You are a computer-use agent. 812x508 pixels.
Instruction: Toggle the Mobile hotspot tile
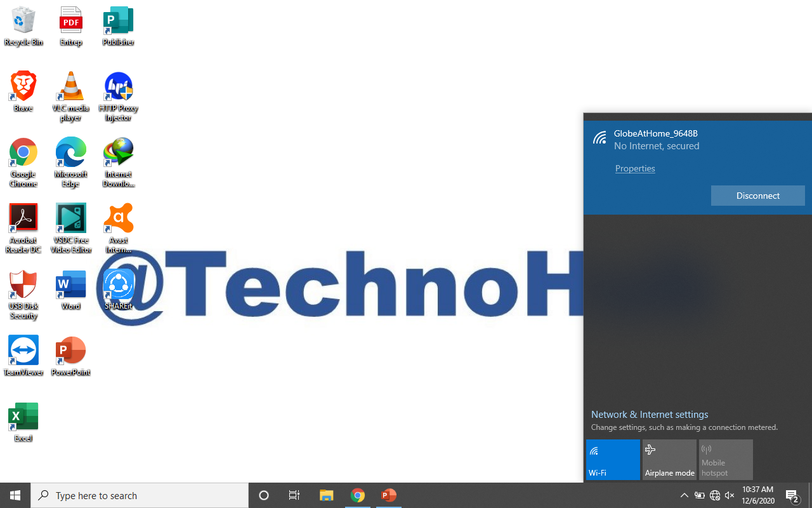click(726, 460)
